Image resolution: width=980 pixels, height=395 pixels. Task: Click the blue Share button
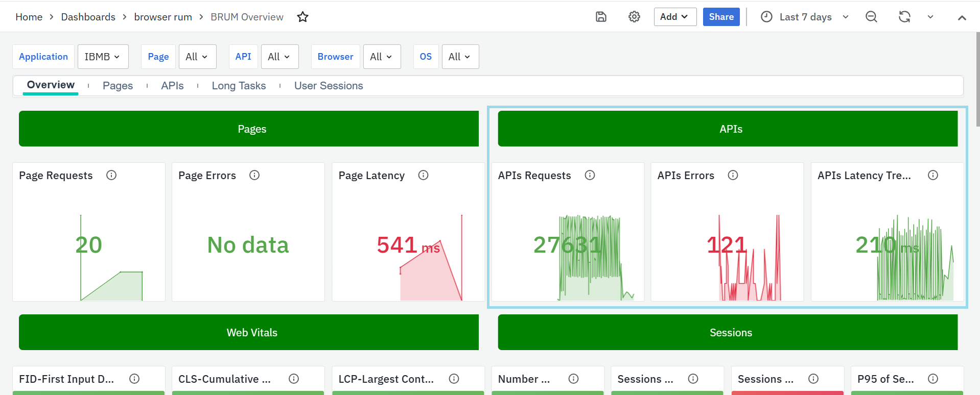pos(721,17)
